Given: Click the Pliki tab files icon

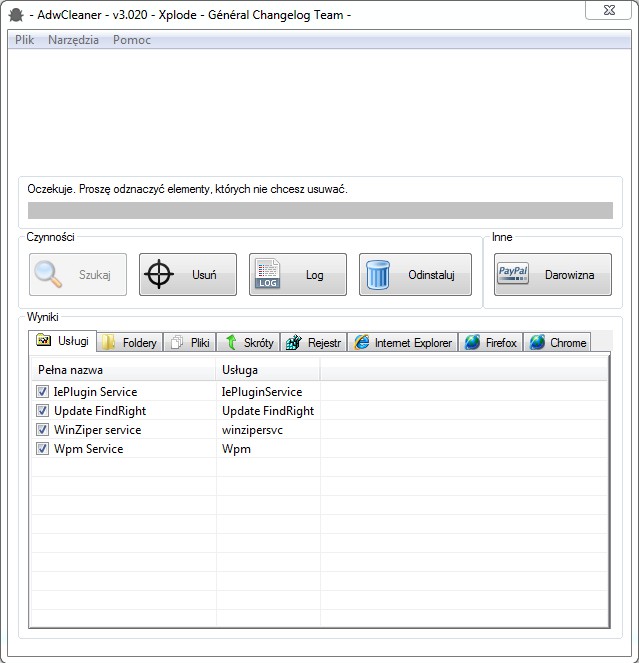Looking at the screenshot, I should pos(177,342).
